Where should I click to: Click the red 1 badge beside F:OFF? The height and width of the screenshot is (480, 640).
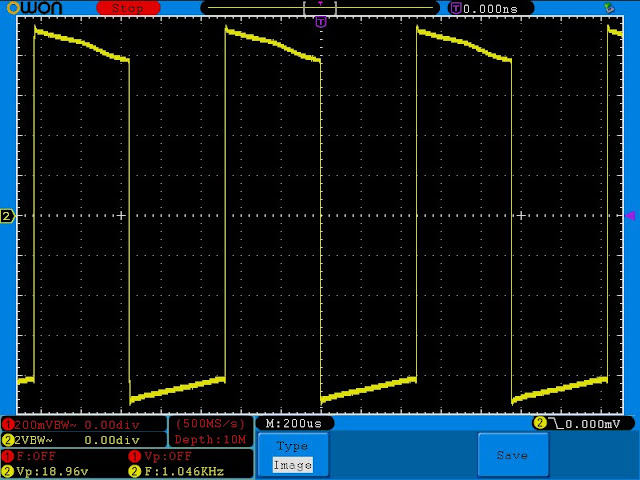click(7, 456)
